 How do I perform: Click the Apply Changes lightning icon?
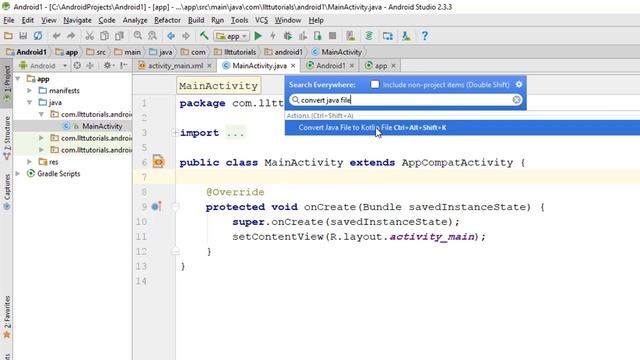(x=273, y=36)
